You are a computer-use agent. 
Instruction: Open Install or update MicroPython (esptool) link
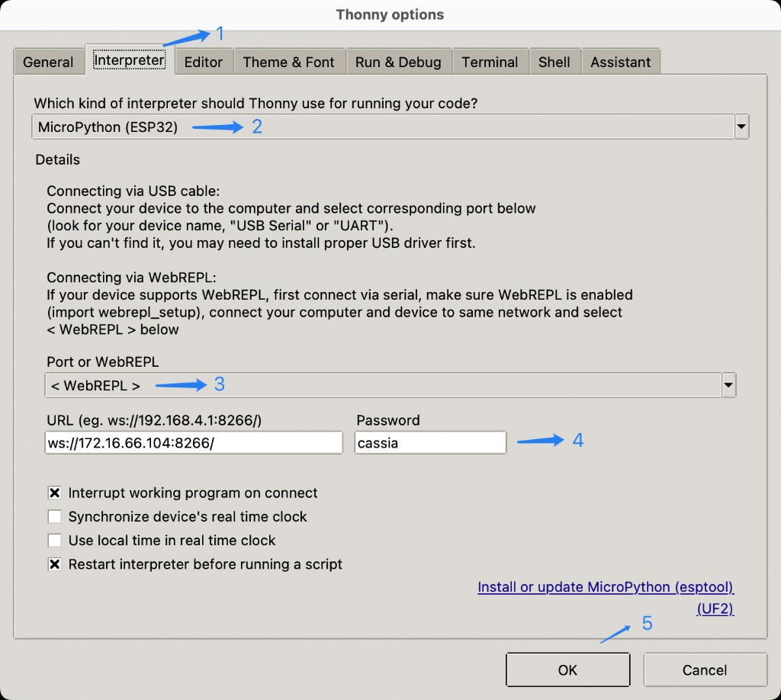tap(606, 587)
